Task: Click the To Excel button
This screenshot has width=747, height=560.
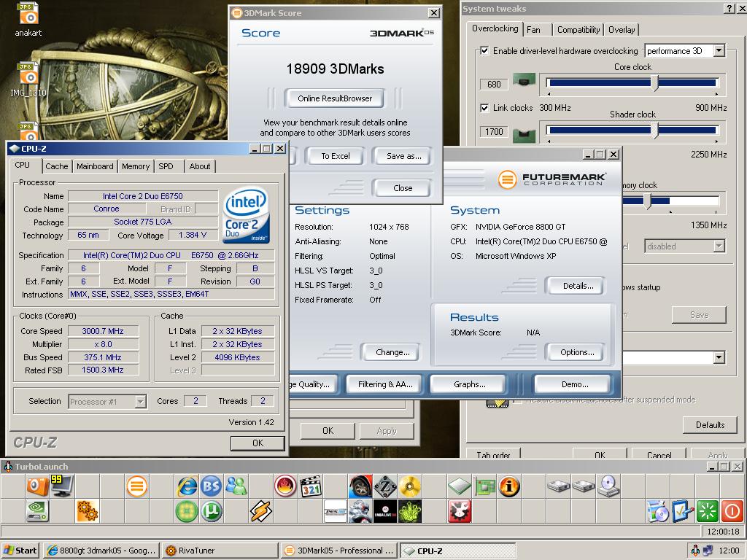Action: pos(335,156)
